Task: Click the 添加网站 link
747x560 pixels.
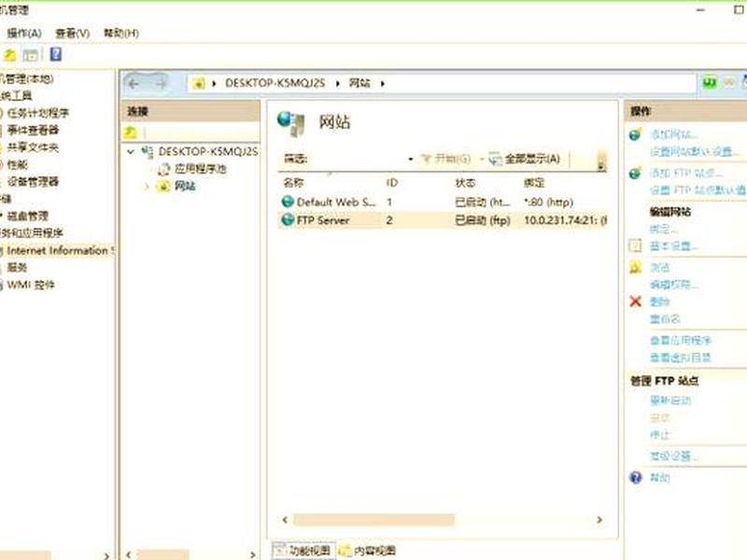Action: (x=673, y=134)
